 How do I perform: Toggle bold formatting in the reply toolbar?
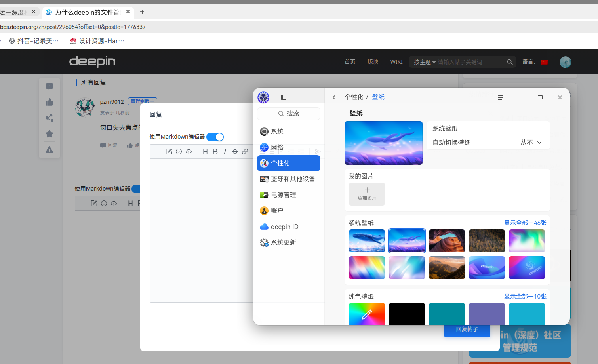pyautogui.click(x=215, y=151)
